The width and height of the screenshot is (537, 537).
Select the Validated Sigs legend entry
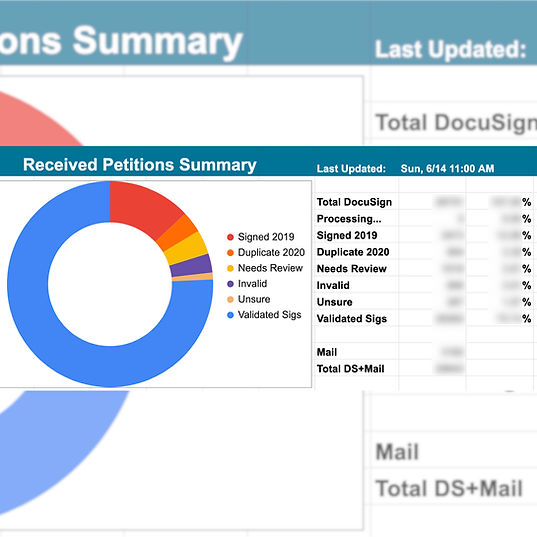tap(264, 315)
